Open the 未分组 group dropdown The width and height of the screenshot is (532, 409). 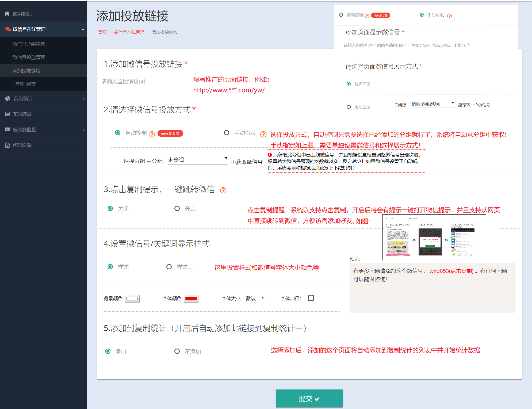(197, 160)
